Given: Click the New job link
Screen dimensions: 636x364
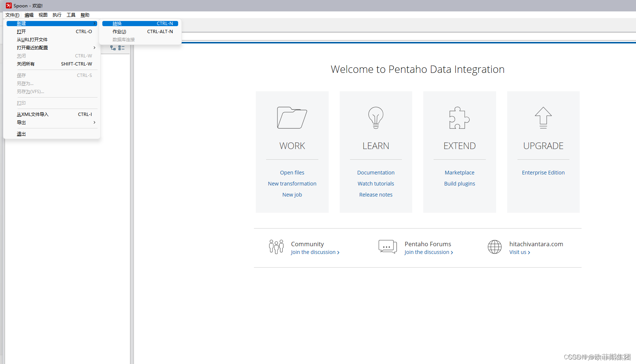Looking at the screenshot, I should [x=292, y=195].
